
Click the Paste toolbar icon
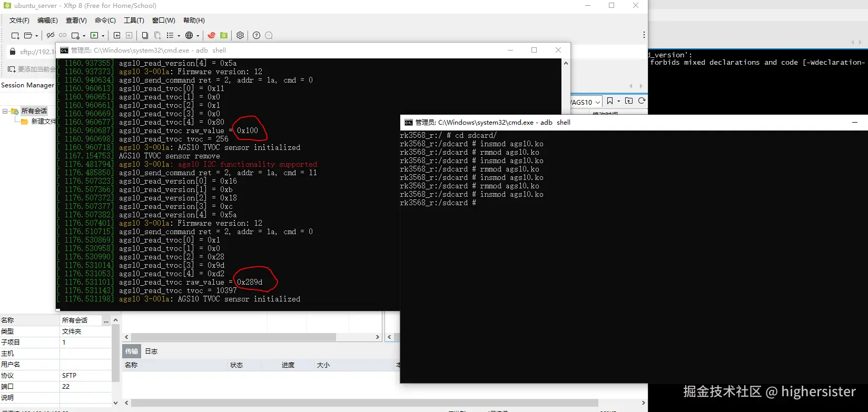click(157, 35)
